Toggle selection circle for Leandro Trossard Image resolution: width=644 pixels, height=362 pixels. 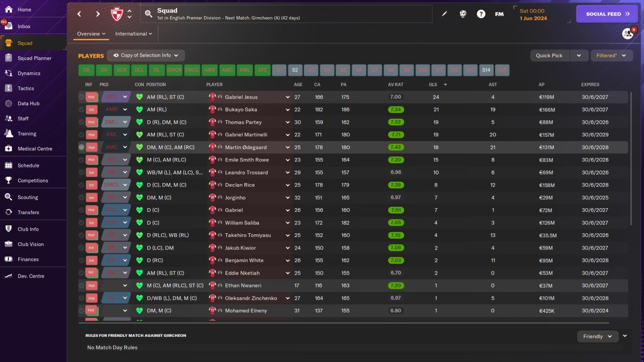pos(82,172)
